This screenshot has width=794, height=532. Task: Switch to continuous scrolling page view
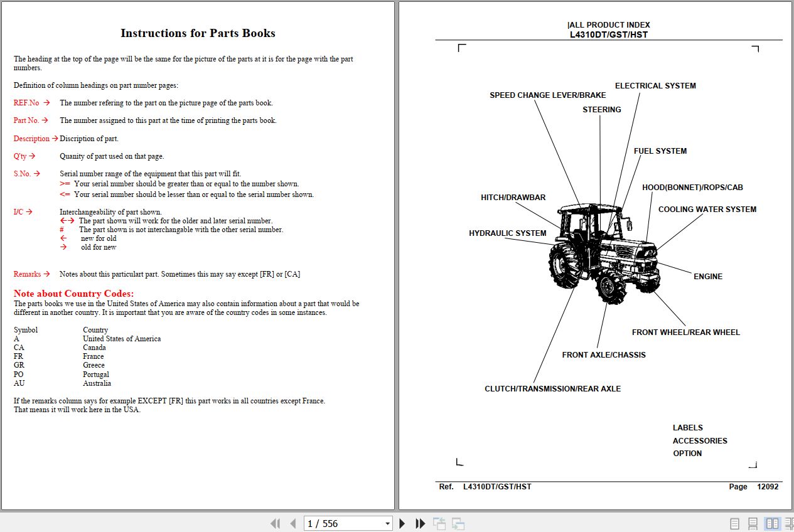click(x=753, y=523)
